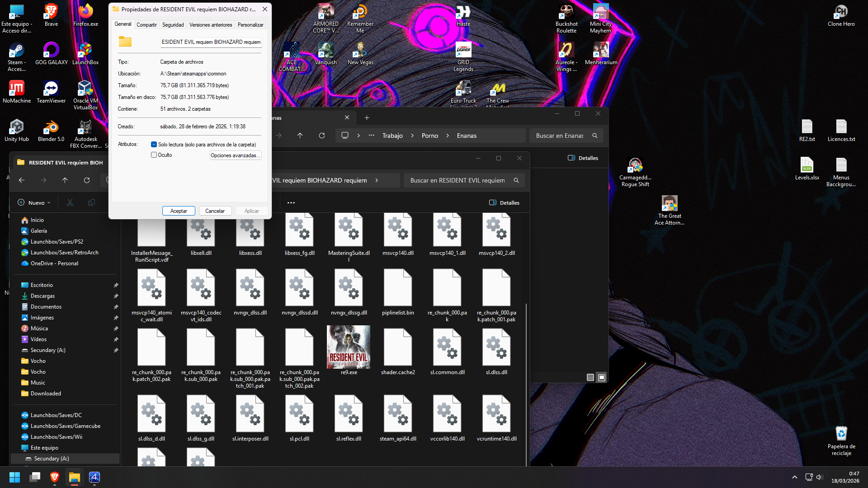Click the Buscar en Enanas search box
The width and height of the screenshot is (868, 488).
click(x=566, y=136)
